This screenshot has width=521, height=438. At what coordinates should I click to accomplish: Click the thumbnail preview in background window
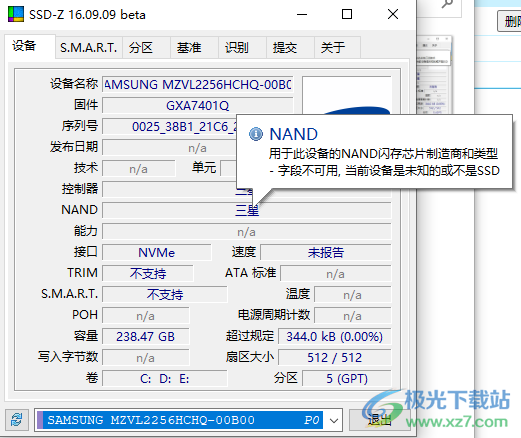point(434,75)
